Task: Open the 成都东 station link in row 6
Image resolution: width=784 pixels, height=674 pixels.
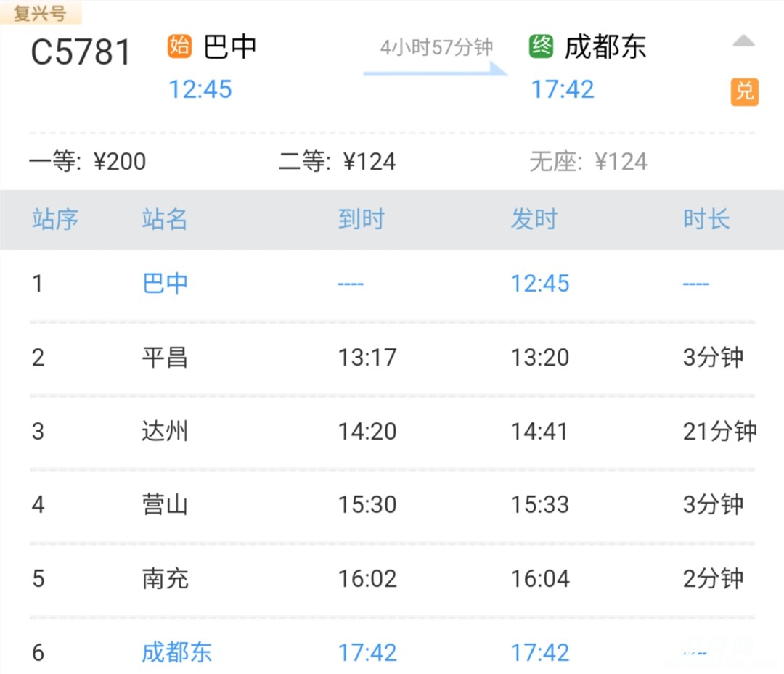Action: coord(176,652)
